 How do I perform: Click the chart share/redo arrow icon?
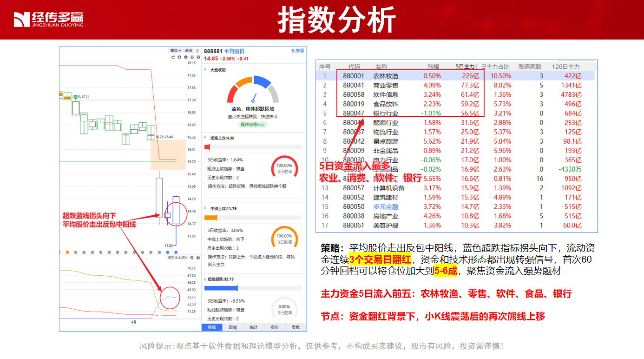click(173, 57)
